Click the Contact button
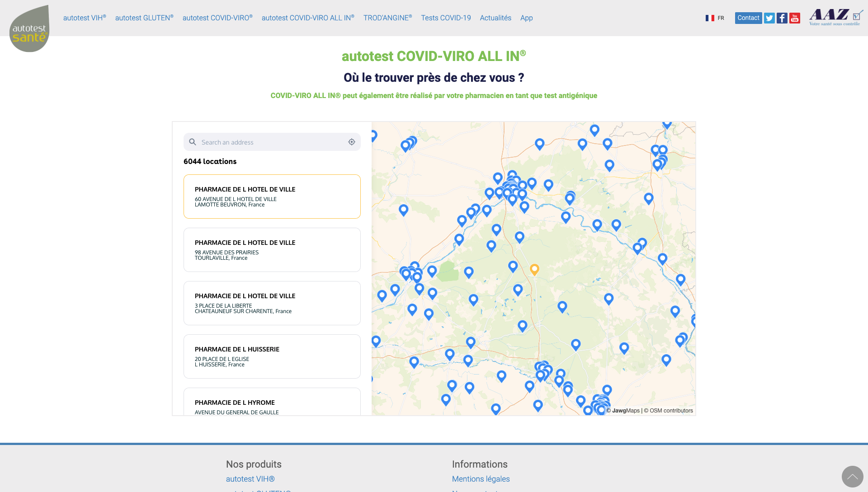Image resolution: width=868 pixels, height=492 pixels. 748,18
